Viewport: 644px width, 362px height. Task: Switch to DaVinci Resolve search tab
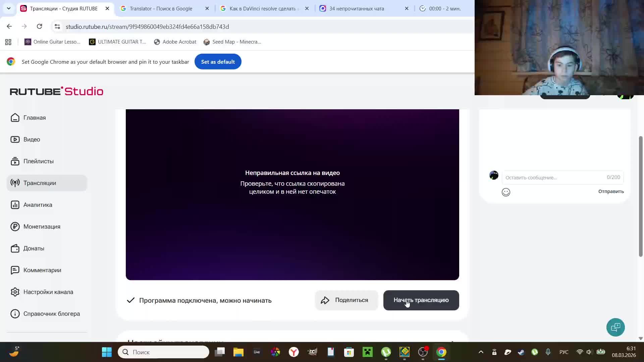click(263, 9)
